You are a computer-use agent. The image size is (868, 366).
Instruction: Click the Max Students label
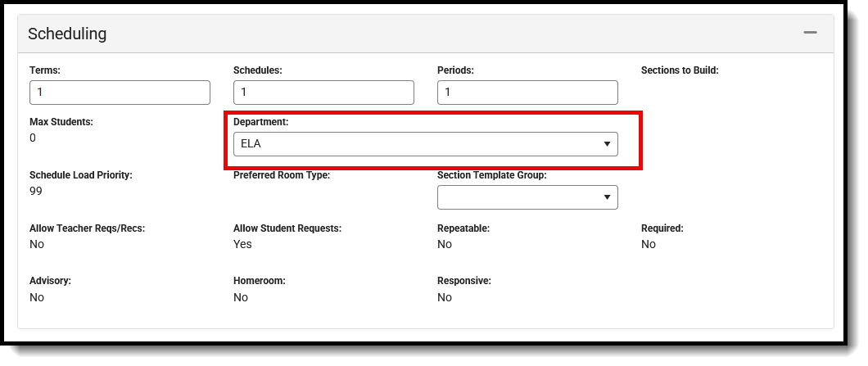(x=61, y=121)
